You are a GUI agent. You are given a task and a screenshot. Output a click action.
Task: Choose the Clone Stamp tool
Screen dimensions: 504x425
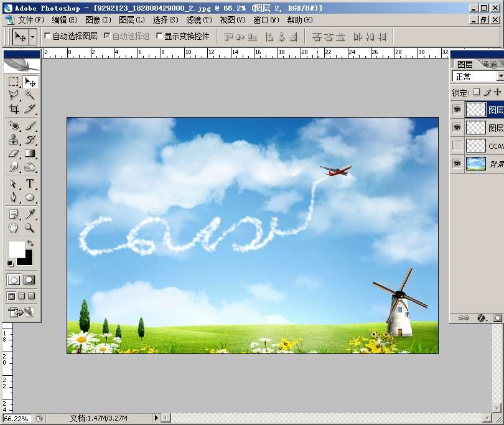(14, 139)
